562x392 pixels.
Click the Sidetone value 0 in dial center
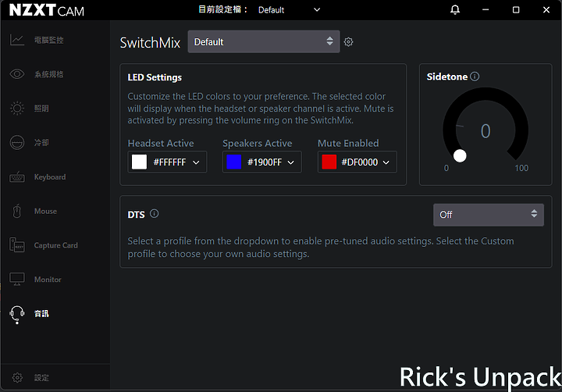[x=486, y=131]
